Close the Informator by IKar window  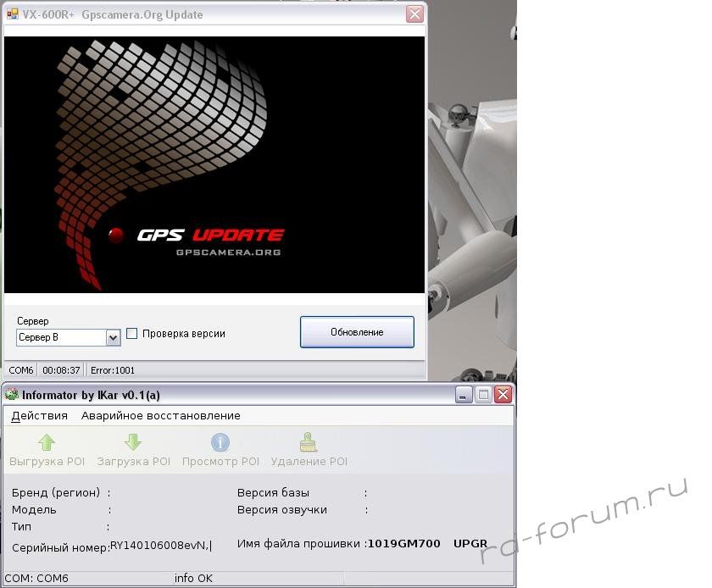503,395
